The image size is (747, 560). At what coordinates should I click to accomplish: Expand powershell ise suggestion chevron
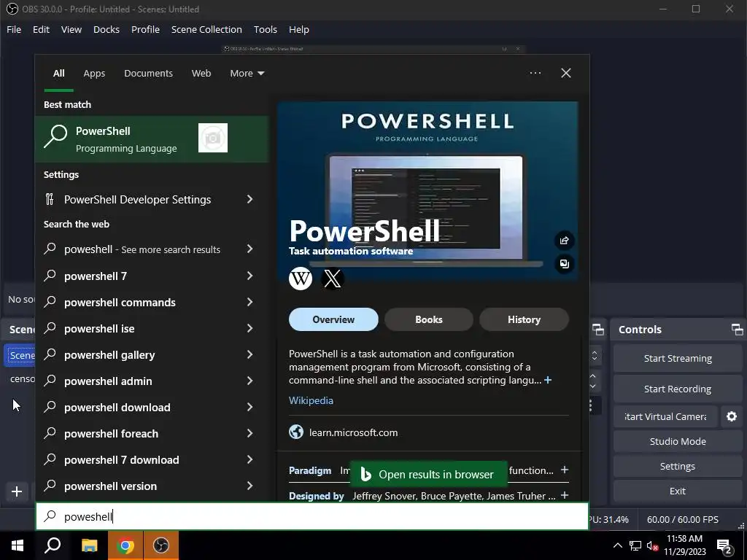(249, 328)
